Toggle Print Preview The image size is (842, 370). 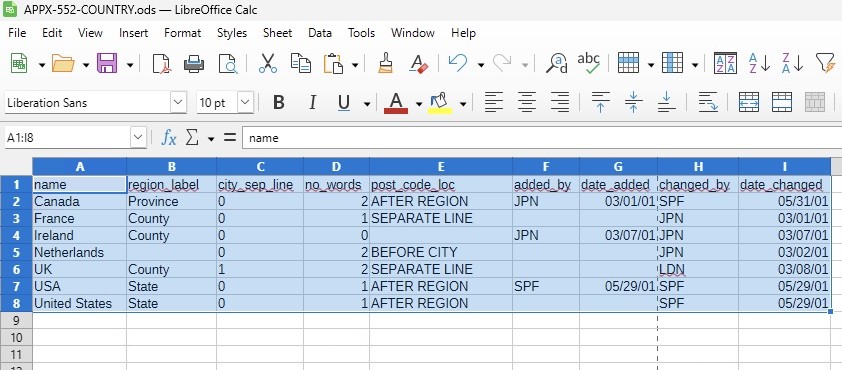(228, 64)
